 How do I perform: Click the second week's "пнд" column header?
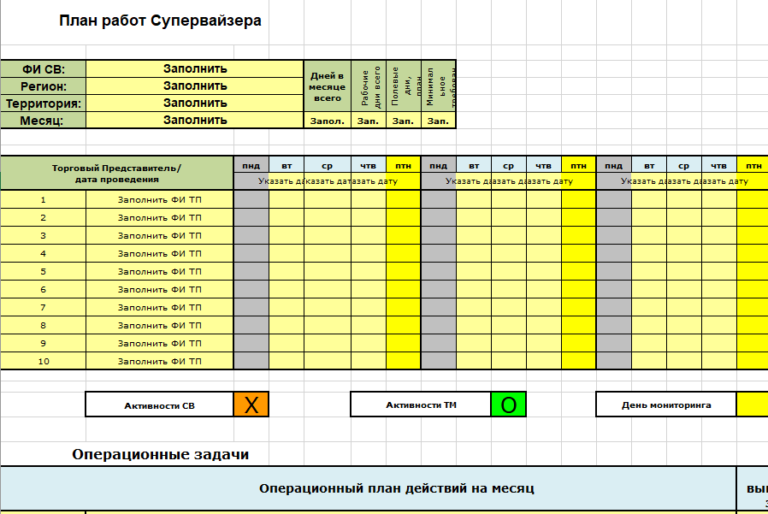pos(439,166)
